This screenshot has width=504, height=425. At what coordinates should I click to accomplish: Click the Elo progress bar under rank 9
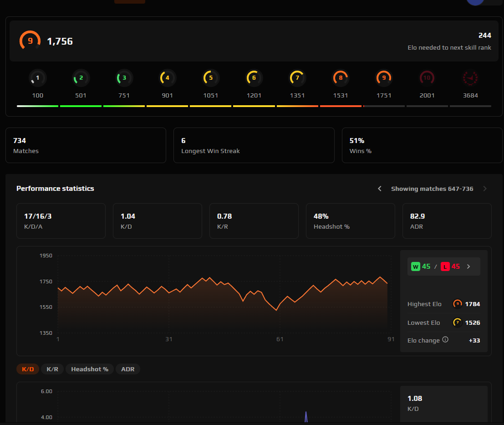tap(384, 106)
